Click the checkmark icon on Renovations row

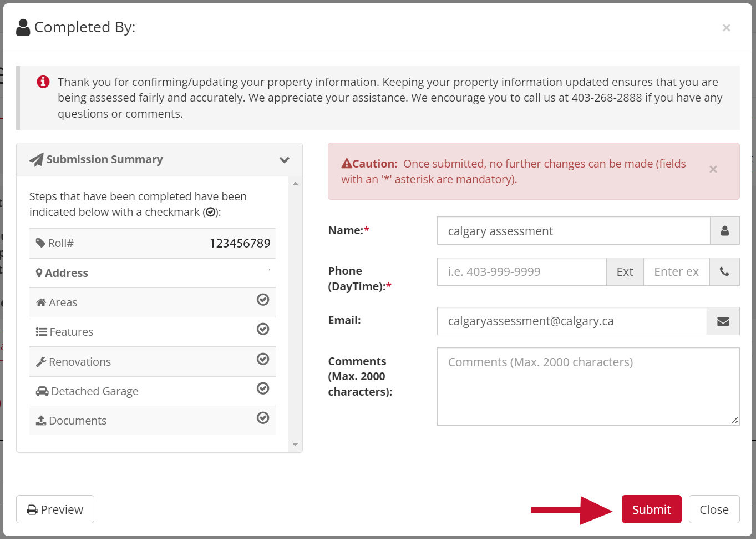tap(263, 359)
